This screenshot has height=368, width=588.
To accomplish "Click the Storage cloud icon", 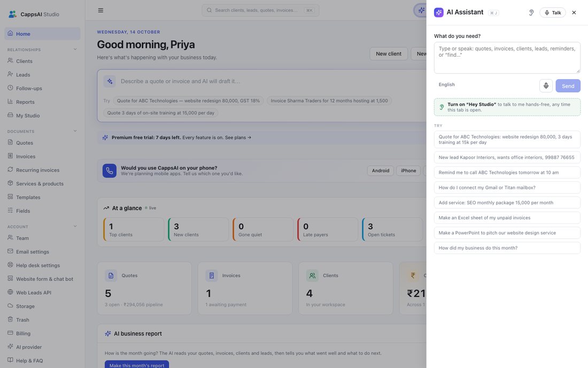I will point(10,306).
